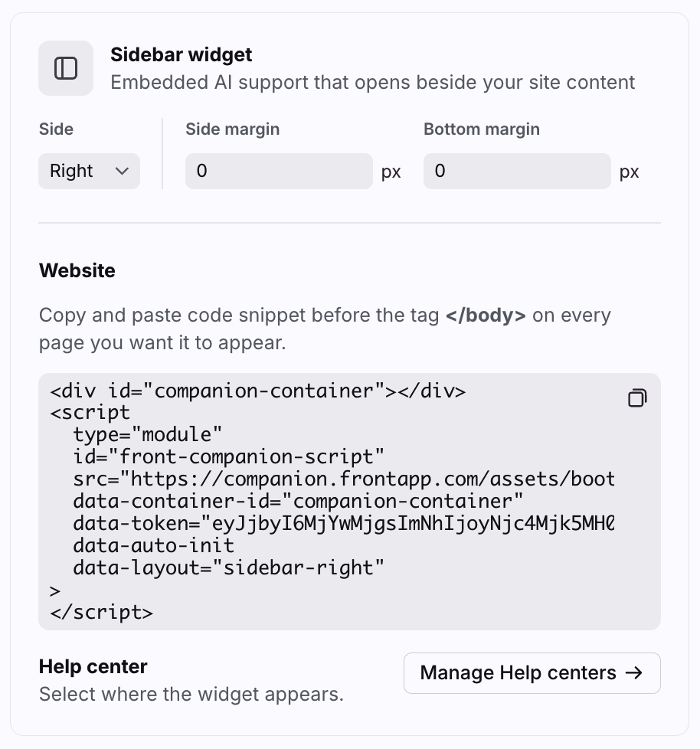
Task: Copy the code snippet to clipboard
Action: (x=637, y=398)
